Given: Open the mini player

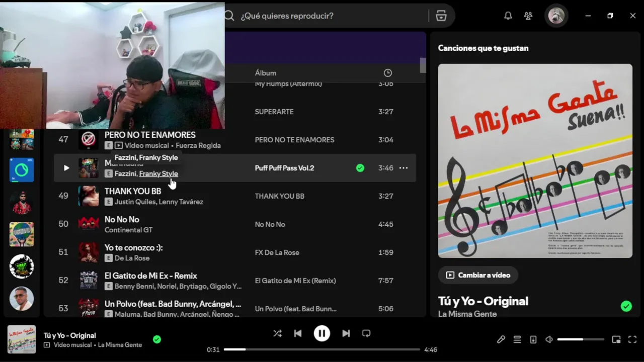Looking at the screenshot, I should pos(616,339).
